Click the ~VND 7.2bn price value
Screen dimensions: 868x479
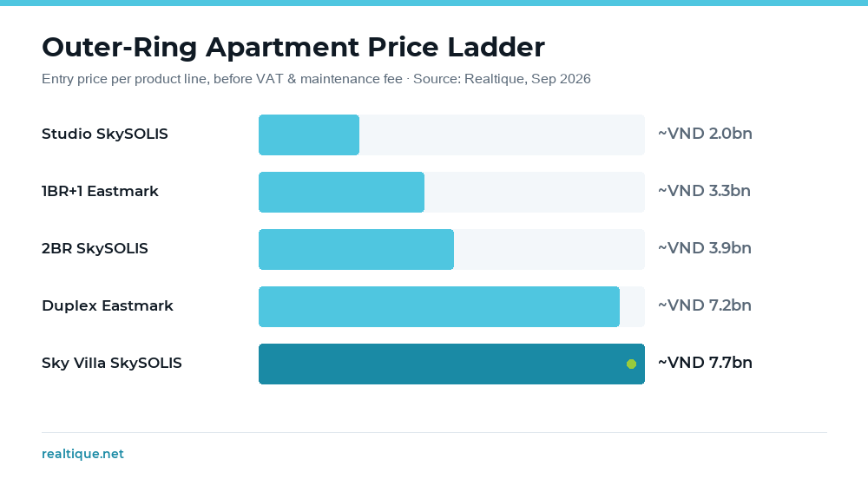click(705, 305)
